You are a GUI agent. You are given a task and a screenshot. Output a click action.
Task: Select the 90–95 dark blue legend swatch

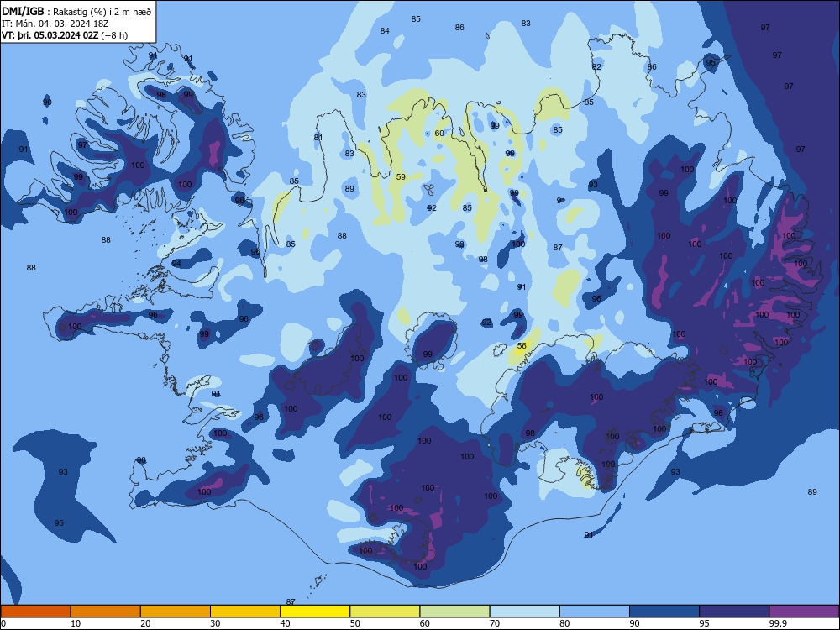664,612
